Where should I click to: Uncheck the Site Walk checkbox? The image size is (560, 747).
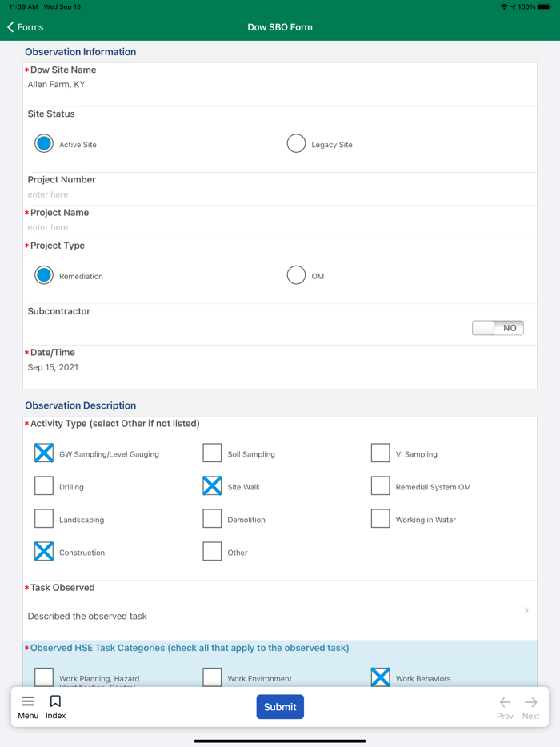(x=212, y=486)
